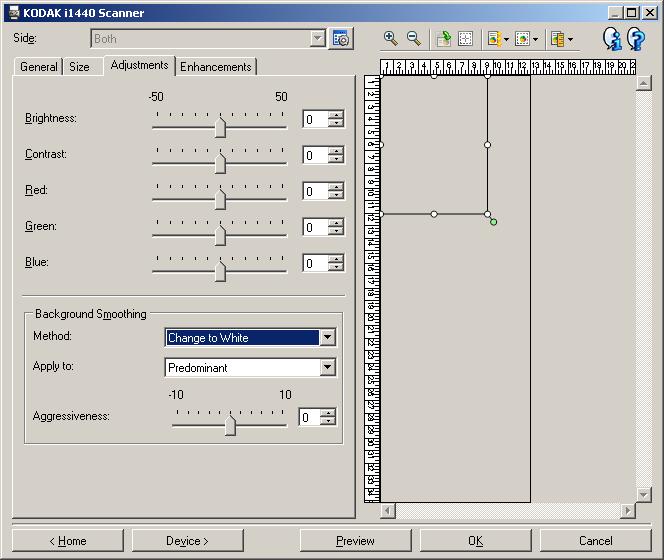Click the center outline icon

click(465, 39)
